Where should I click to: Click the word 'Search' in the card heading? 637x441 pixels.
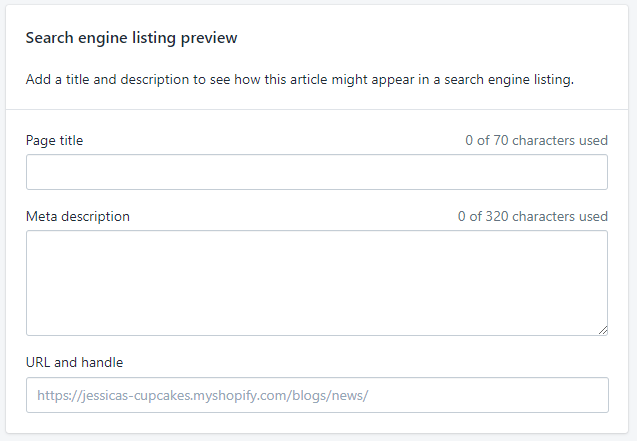pos(50,38)
